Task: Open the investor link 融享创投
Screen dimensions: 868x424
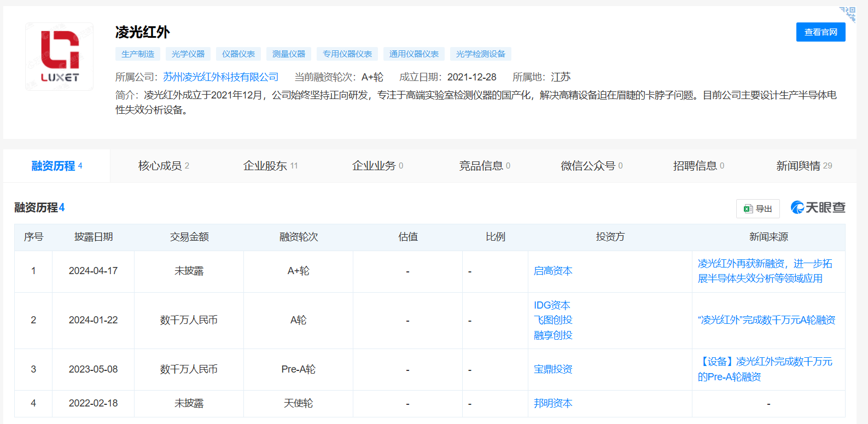Action: [553, 335]
